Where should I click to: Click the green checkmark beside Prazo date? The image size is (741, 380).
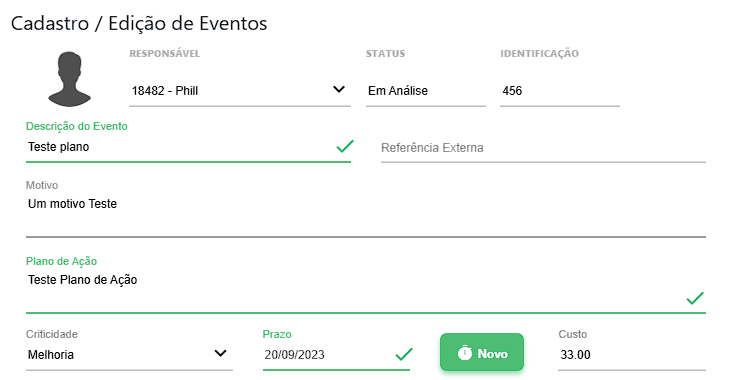(x=404, y=354)
